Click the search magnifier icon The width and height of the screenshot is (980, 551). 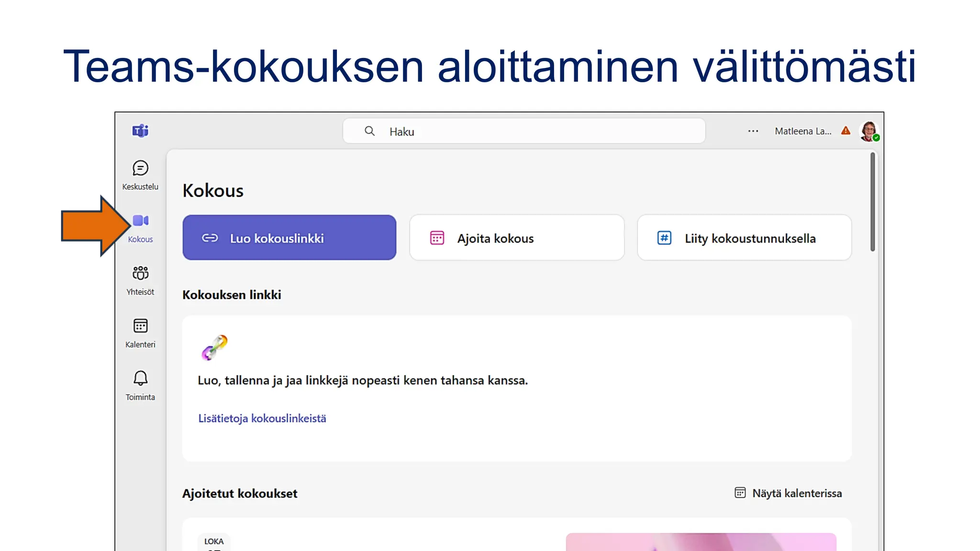click(369, 131)
